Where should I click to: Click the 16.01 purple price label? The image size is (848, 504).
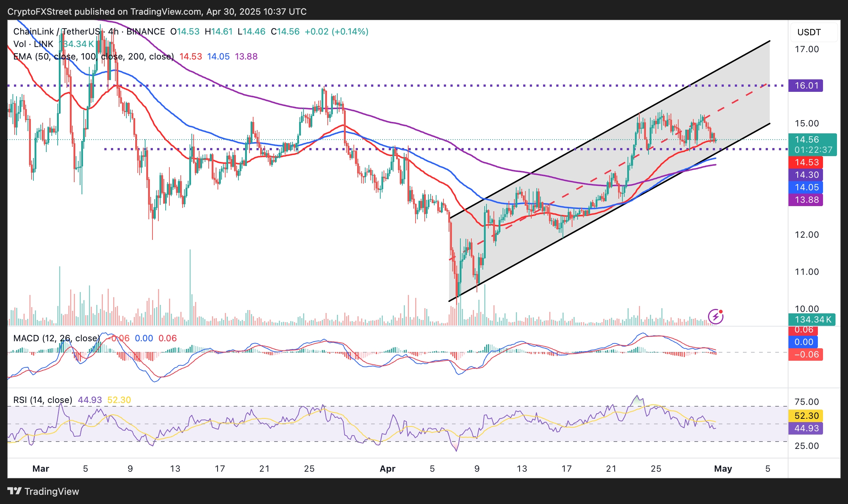[806, 86]
